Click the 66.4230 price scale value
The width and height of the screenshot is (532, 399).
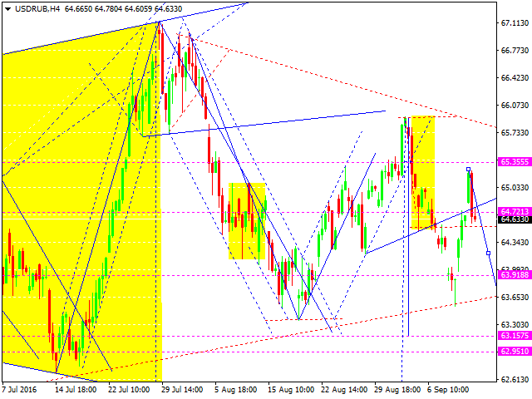515,78
